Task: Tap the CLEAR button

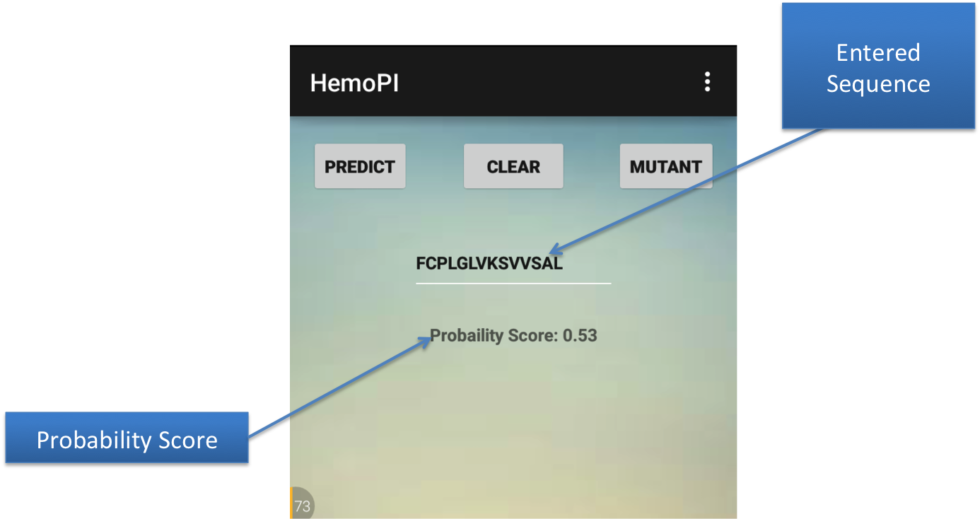Action: point(513,167)
